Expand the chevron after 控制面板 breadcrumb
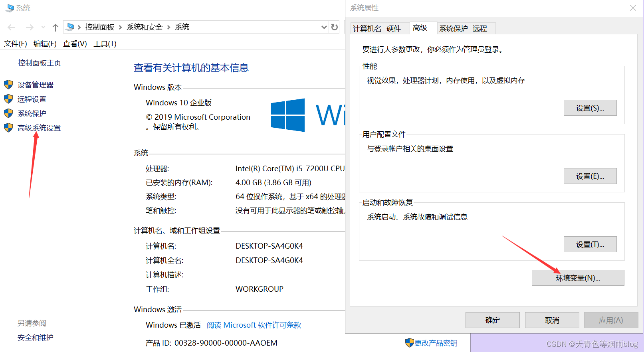The height and width of the screenshot is (352, 644). [120, 27]
